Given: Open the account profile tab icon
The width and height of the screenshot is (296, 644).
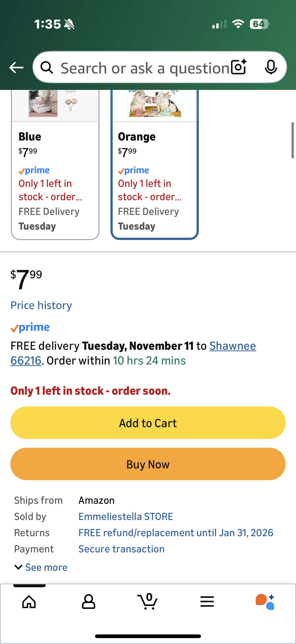Looking at the screenshot, I should [88, 602].
